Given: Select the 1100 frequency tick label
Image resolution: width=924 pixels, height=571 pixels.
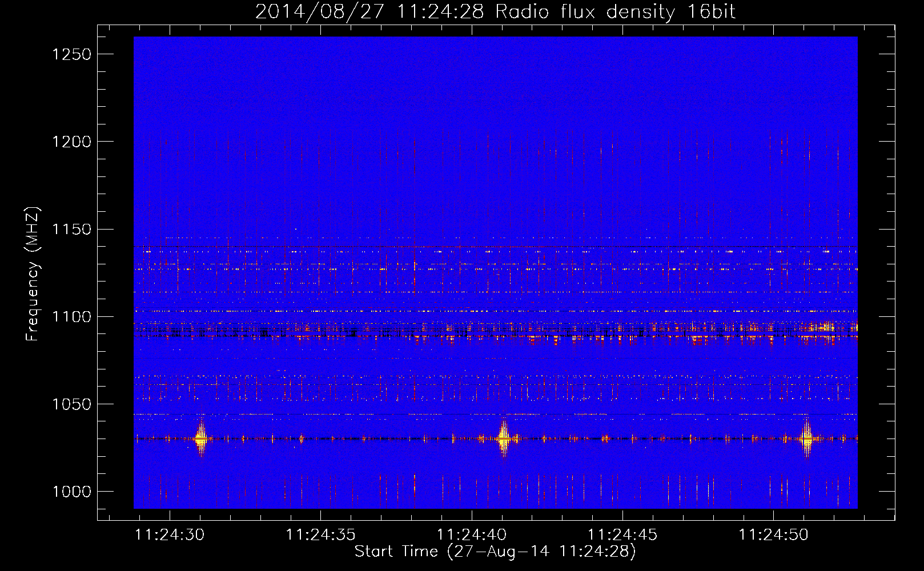Looking at the screenshot, I should [71, 317].
